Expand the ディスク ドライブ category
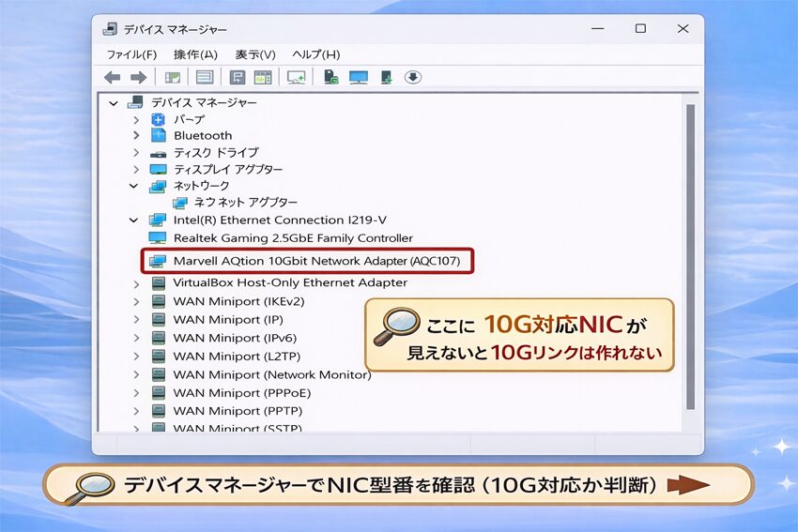 click(136, 152)
